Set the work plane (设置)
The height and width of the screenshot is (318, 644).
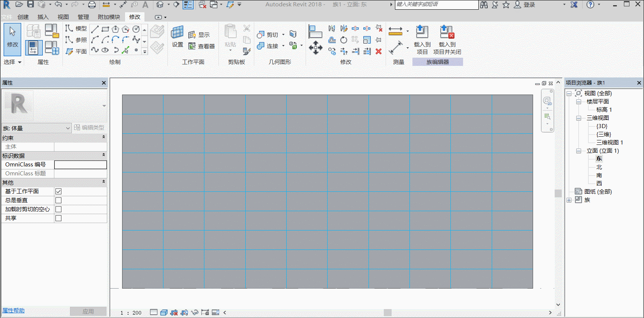click(x=177, y=36)
